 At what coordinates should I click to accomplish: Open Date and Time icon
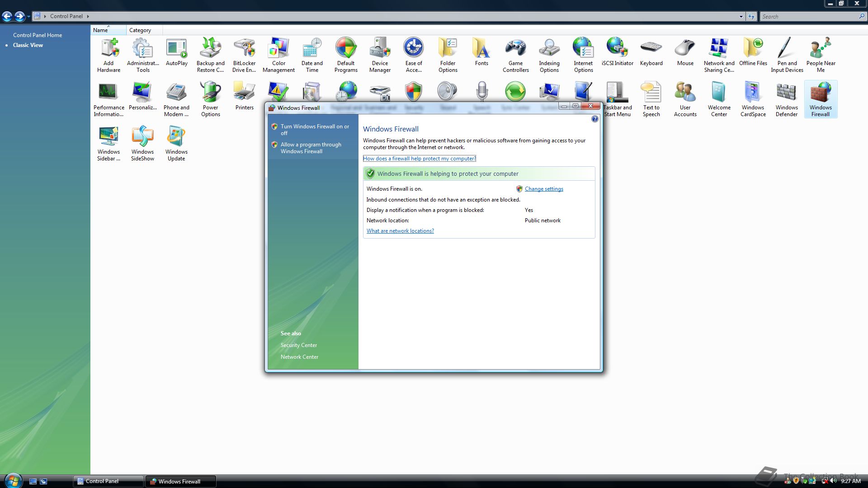(x=312, y=55)
